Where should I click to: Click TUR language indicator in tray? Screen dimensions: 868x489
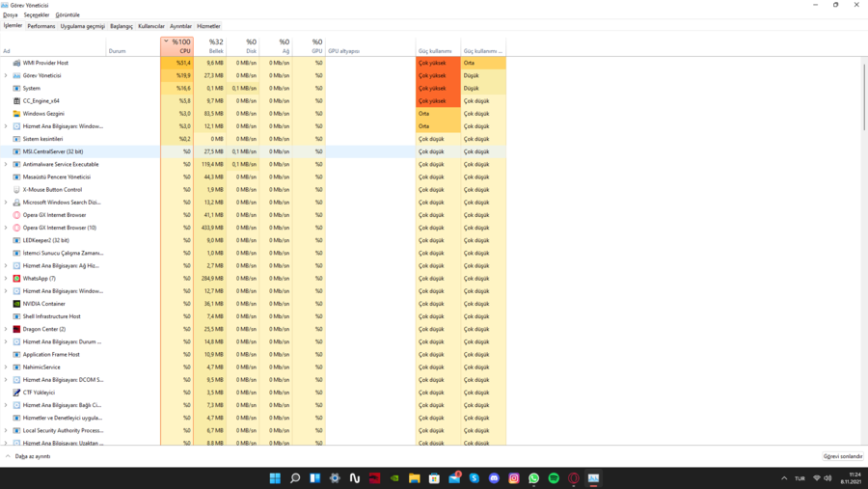[x=800, y=478]
